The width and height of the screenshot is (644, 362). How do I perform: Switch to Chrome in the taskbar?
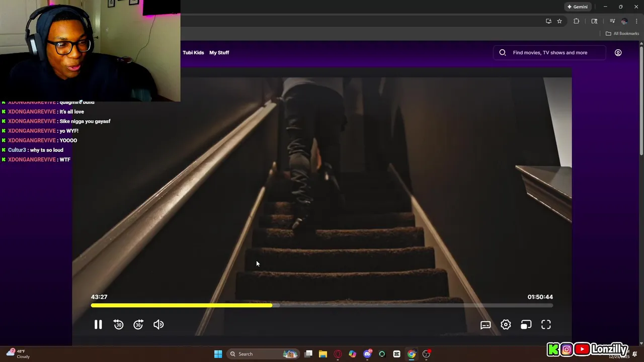click(412, 354)
